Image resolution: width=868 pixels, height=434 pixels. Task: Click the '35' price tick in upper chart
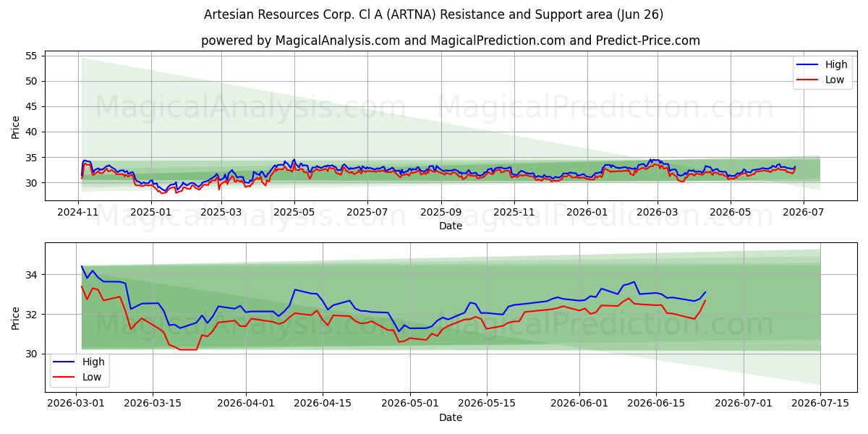pos(33,158)
